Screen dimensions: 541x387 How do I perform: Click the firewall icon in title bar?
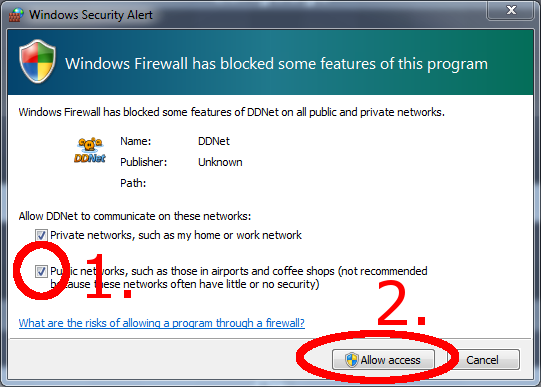[x=16, y=15]
